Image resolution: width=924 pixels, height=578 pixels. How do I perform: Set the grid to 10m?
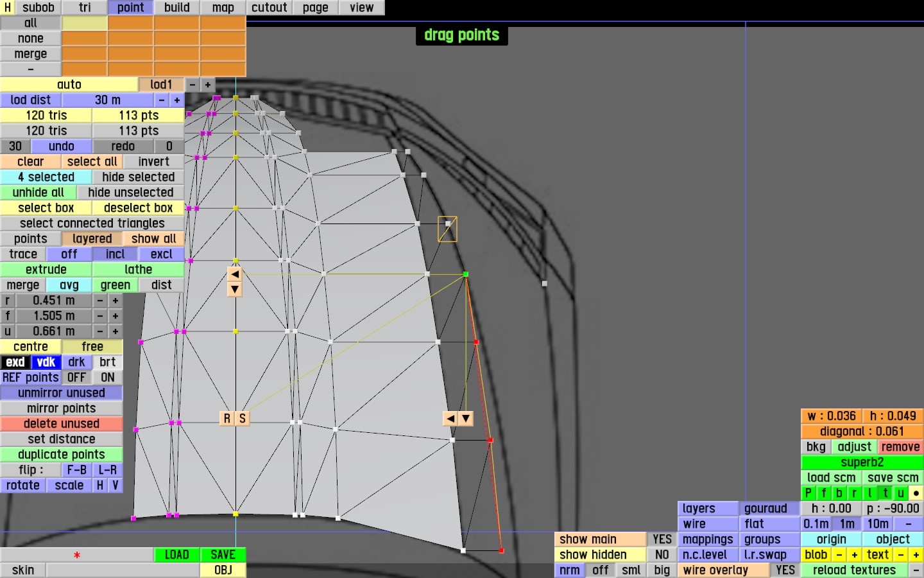pos(878,524)
